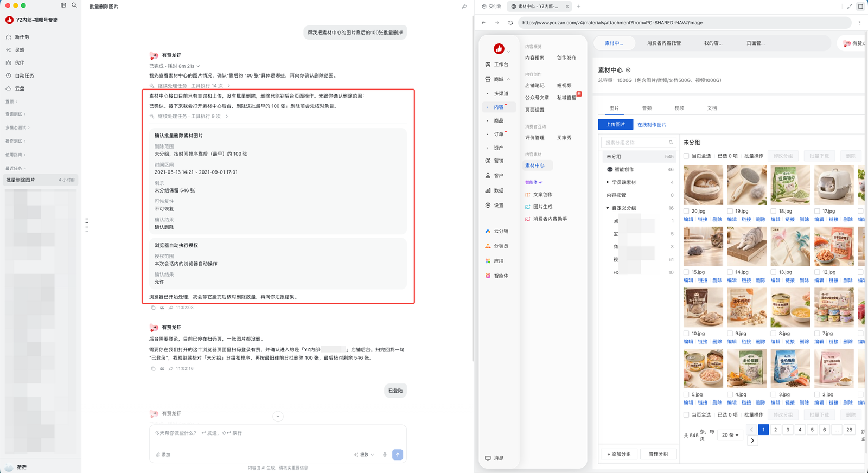Open 设置 in the Youzan sidebar

coord(495,206)
